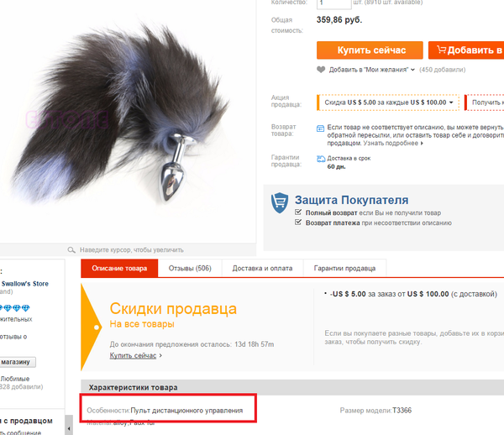The width and height of the screenshot is (504, 435).
Task: Click the Купить сейчас orange button
Action: (370, 50)
